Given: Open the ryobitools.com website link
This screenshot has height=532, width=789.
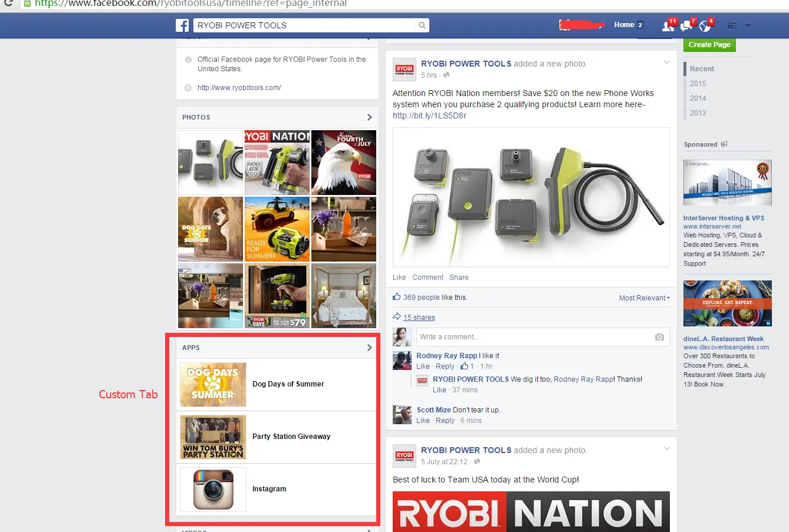Looking at the screenshot, I should pyautogui.click(x=239, y=88).
